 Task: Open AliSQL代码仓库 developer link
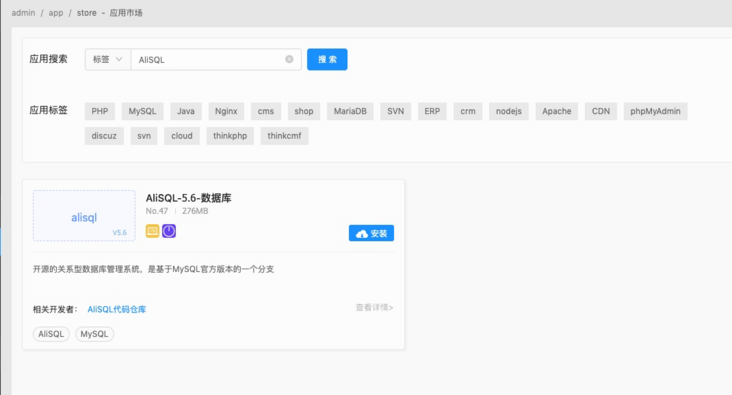click(x=117, y=309)
